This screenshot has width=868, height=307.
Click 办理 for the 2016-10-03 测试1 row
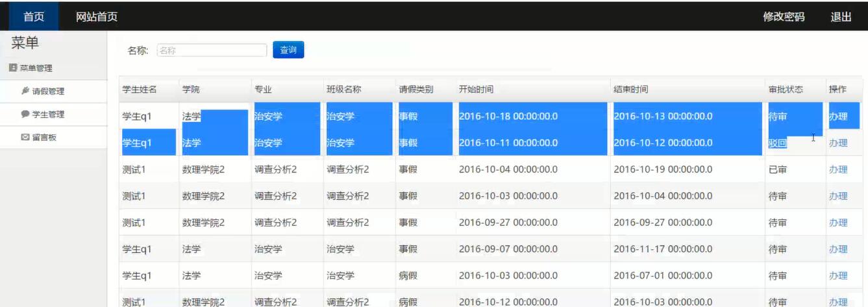coord(838,196)
